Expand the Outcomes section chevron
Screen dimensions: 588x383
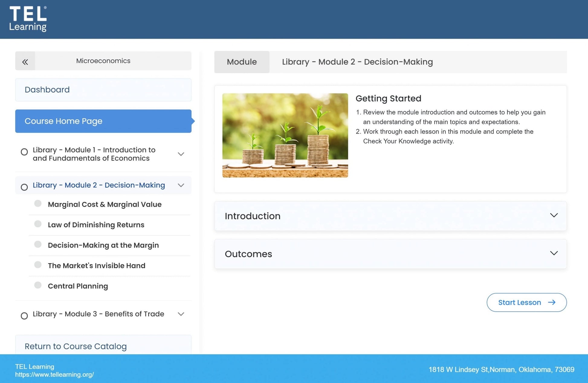click(x=554, y=253)
